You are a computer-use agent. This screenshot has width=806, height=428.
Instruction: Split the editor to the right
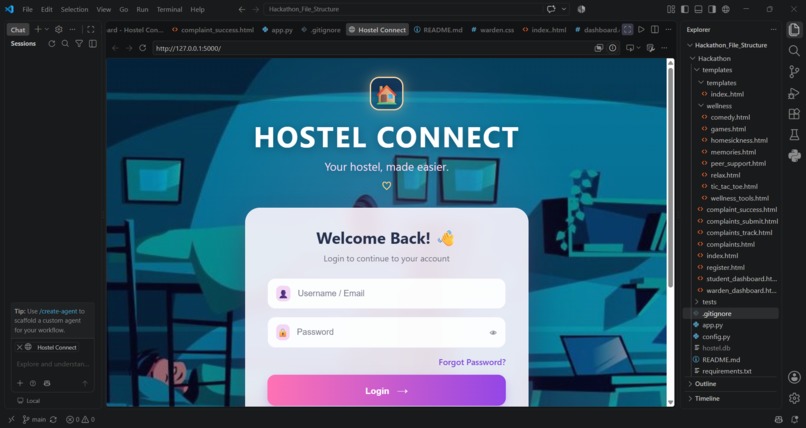(654, 30)
